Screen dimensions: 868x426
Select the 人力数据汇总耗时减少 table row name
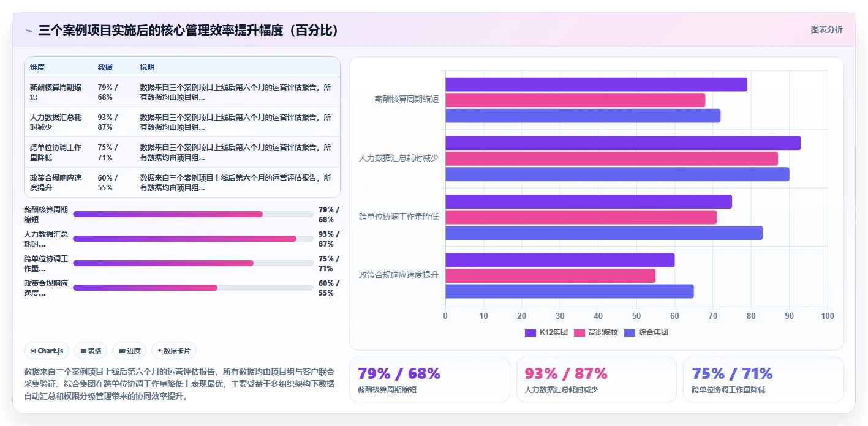(56, 122)
